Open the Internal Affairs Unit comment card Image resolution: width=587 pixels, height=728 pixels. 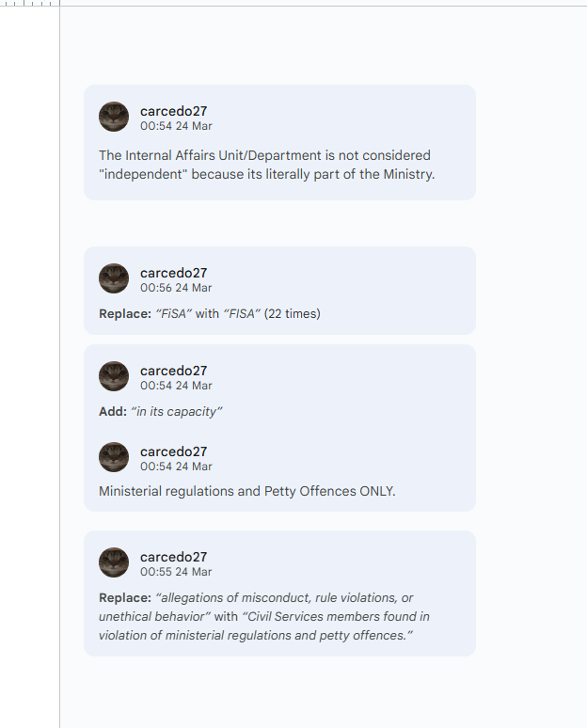point(279,143)
